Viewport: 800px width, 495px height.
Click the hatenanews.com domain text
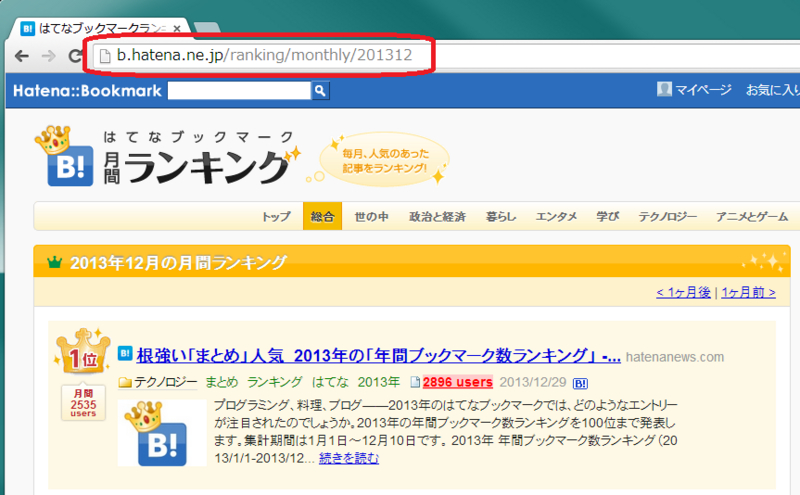pos(674,357)
